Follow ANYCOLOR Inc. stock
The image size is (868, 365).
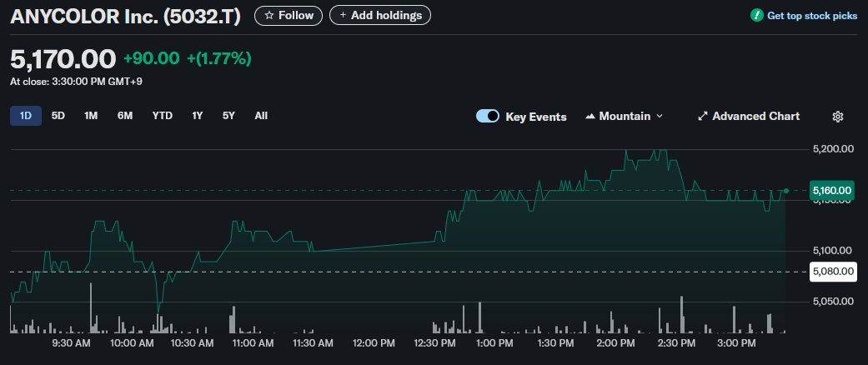point(288,16)
